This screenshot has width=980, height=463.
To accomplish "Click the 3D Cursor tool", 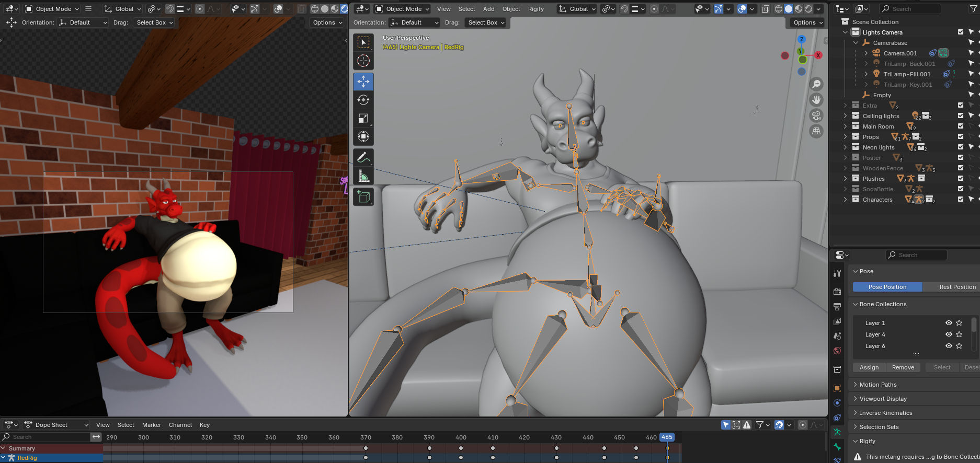I will [x=363, y=61].
